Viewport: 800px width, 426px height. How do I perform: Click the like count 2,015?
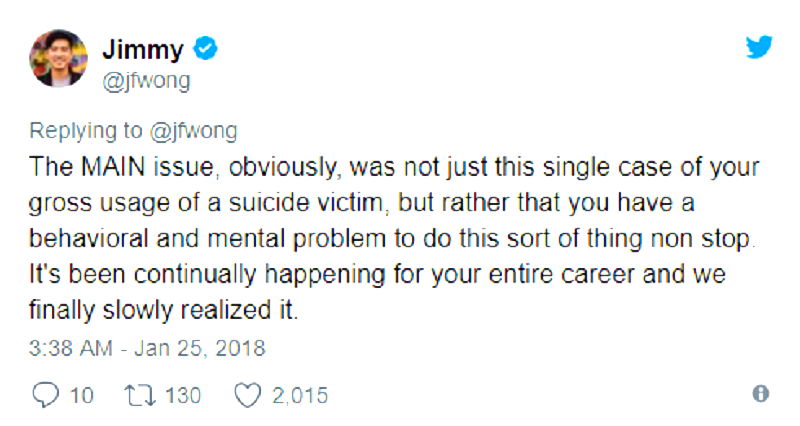click(x=300, y=395)
